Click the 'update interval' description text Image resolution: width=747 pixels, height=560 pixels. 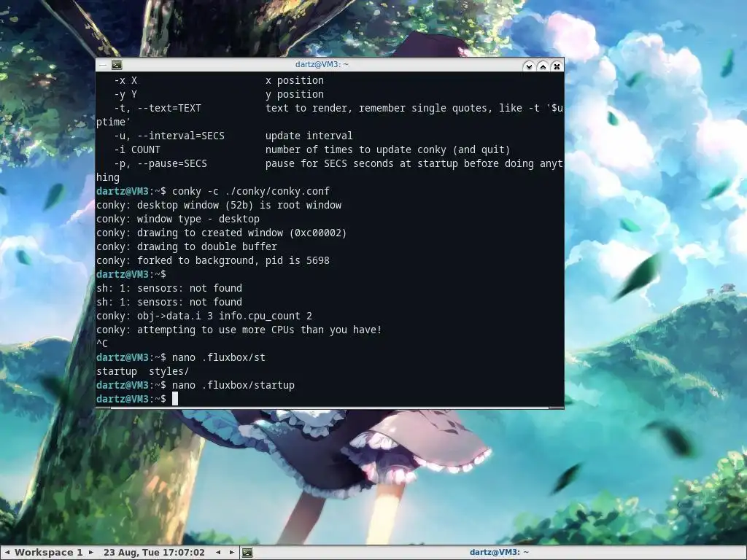tap(309, 135)
